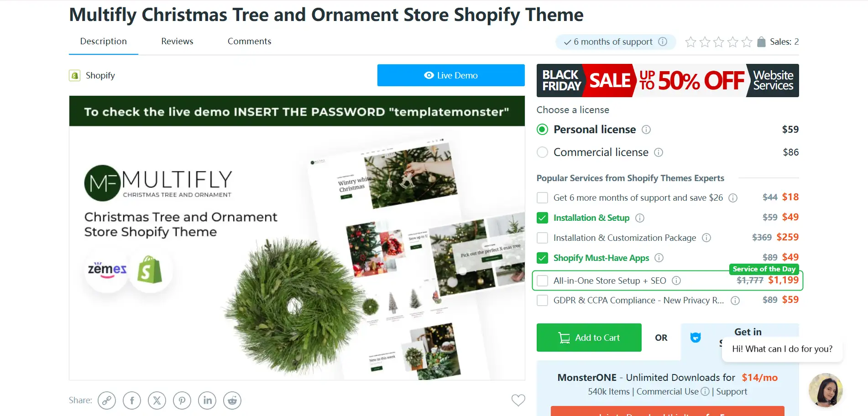Select the Commercial license option
Viewport: 868px width, 416px height.
point(542,152)
